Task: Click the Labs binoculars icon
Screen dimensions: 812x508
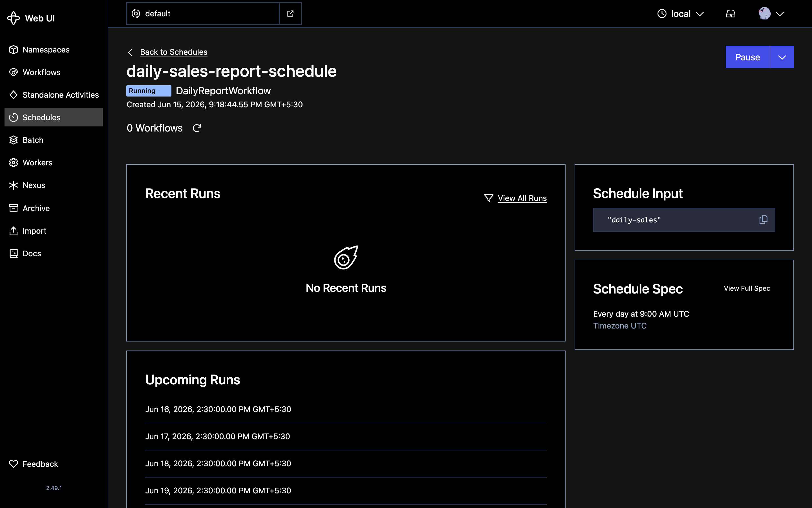Action: click(x=731, y=14)
